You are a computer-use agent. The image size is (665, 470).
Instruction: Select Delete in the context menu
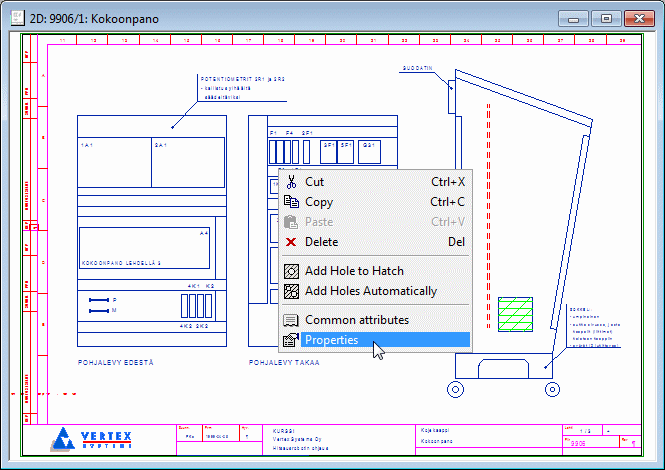coord(321,242)
